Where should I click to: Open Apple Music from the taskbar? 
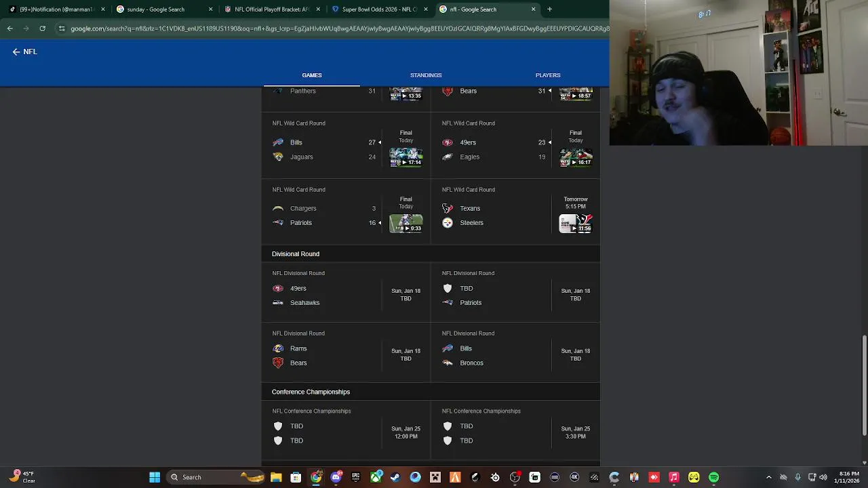tap(674, 477)
